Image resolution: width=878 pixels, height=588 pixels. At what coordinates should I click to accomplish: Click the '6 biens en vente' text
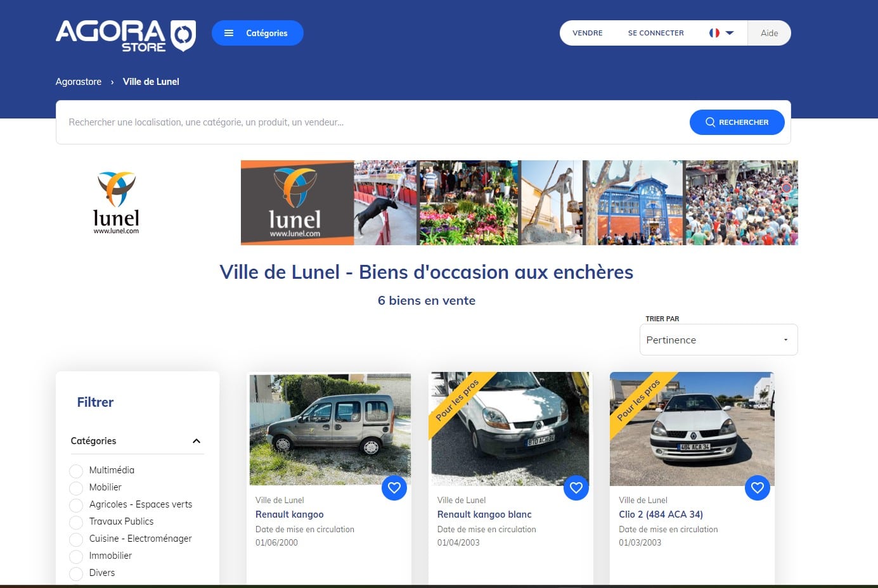click(427, 300)
